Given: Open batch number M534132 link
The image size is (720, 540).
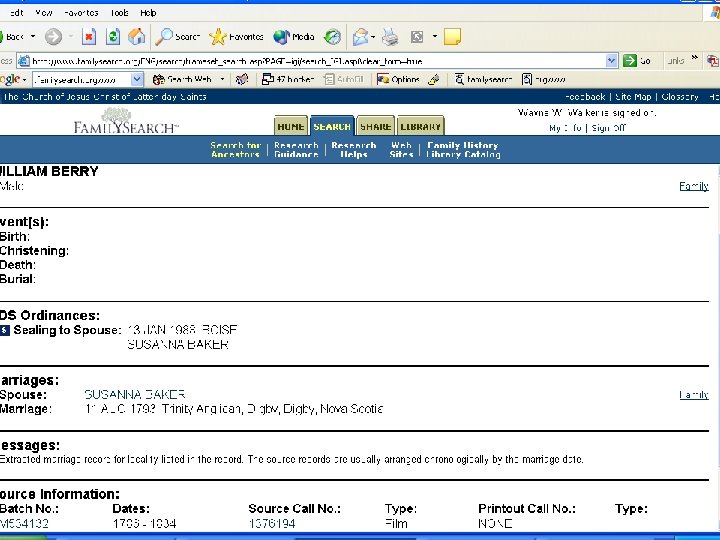Looking at the screenshot, I should coord(24,523).
